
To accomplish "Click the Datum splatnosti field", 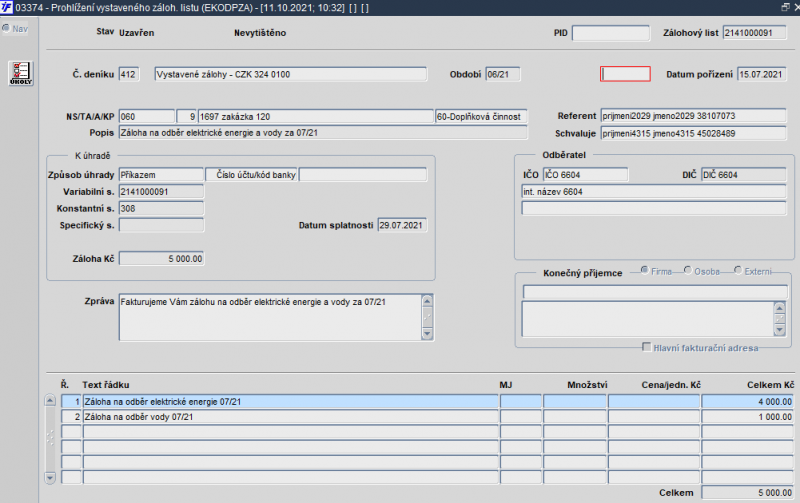I will click(402, 225).
